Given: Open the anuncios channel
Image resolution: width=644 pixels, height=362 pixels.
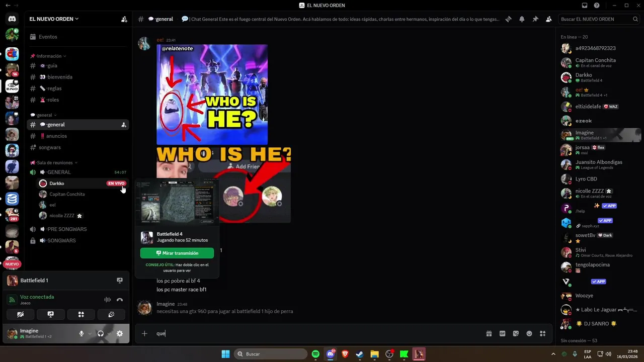Looking at the screenshot, I should click(x=78, y=136).
